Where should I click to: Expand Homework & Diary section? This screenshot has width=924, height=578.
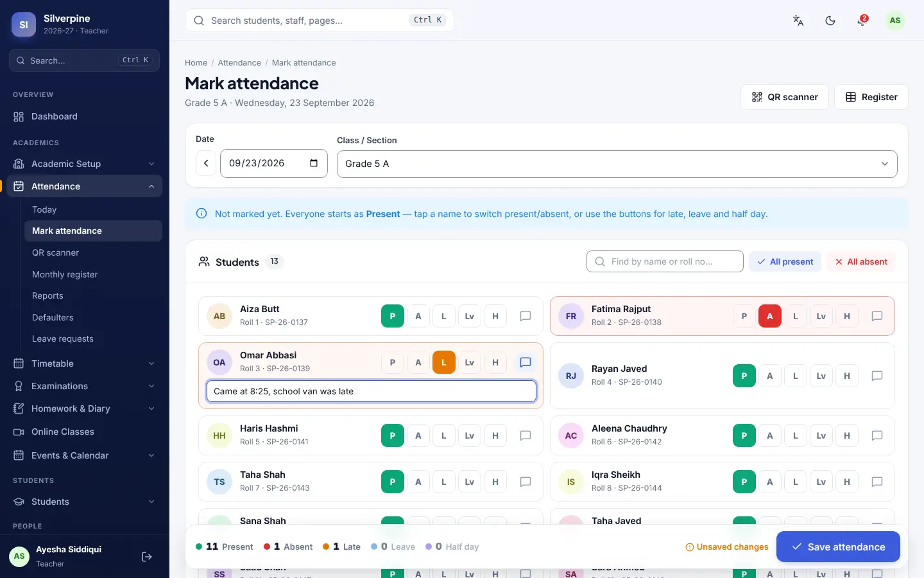click(x=84, y=408)
